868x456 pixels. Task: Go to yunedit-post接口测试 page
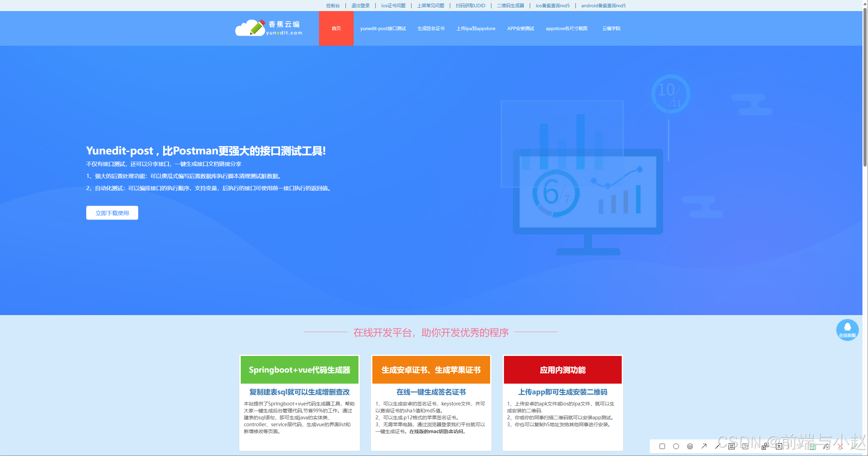pyautogui.click(x=383, y=28)
